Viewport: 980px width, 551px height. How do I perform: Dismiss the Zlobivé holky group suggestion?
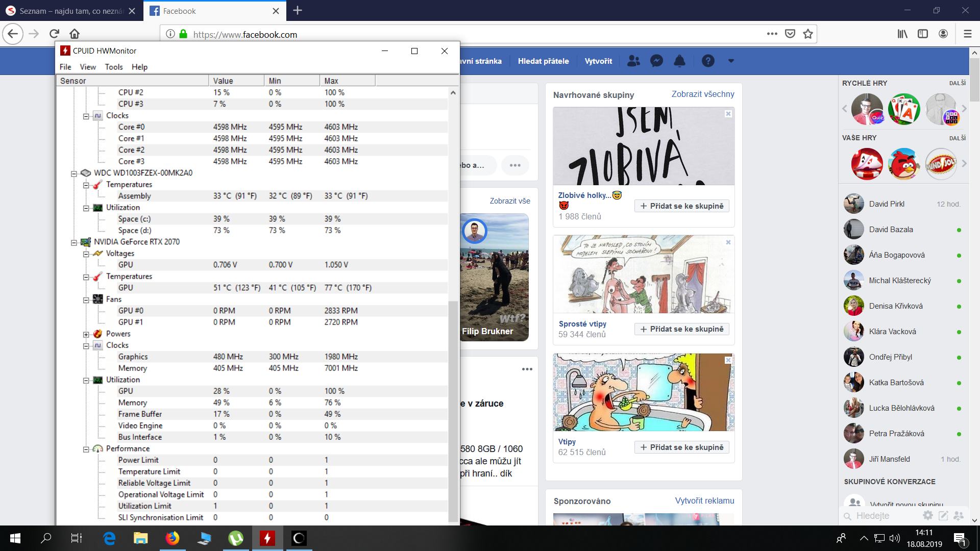(x=728, y=114)
